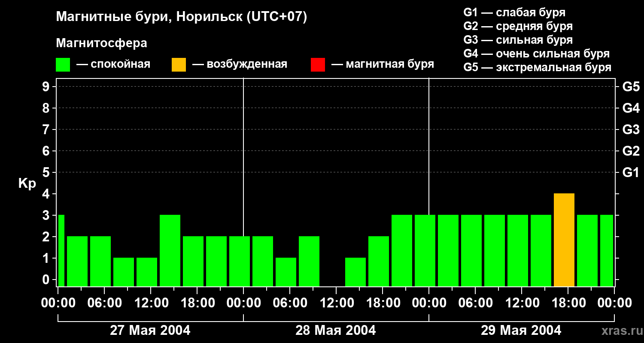Click the title 'Магнитные бури, Норильск (UTC+07)'
This screenshot has width=644, height=343.
[x=182, y=17]
